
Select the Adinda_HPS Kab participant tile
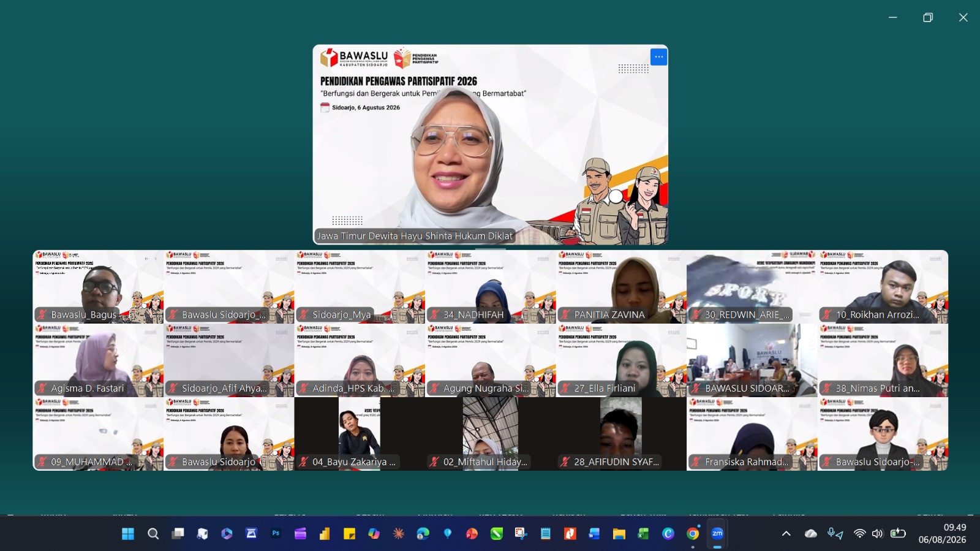coord(360,360)
